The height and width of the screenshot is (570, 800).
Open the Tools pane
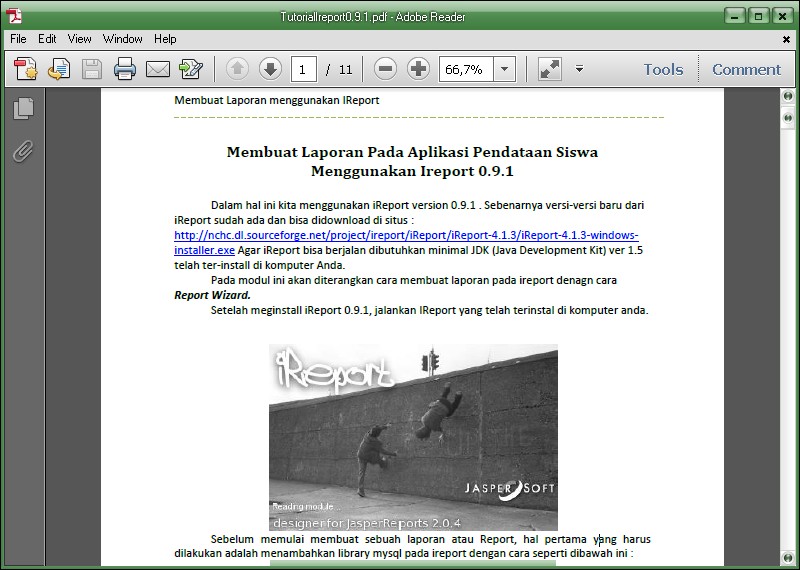663,69
